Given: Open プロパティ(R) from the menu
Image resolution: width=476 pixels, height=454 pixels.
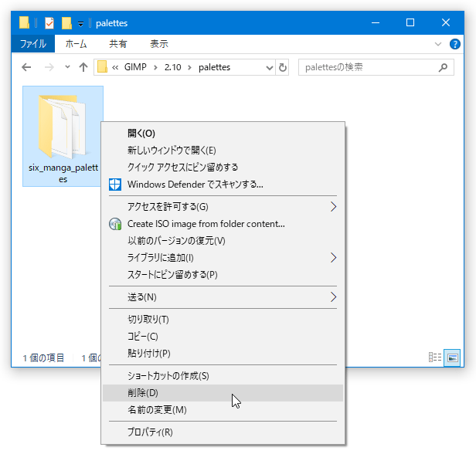Looking at the screenshot, I should pyautogui.click(x=223, y=432).
